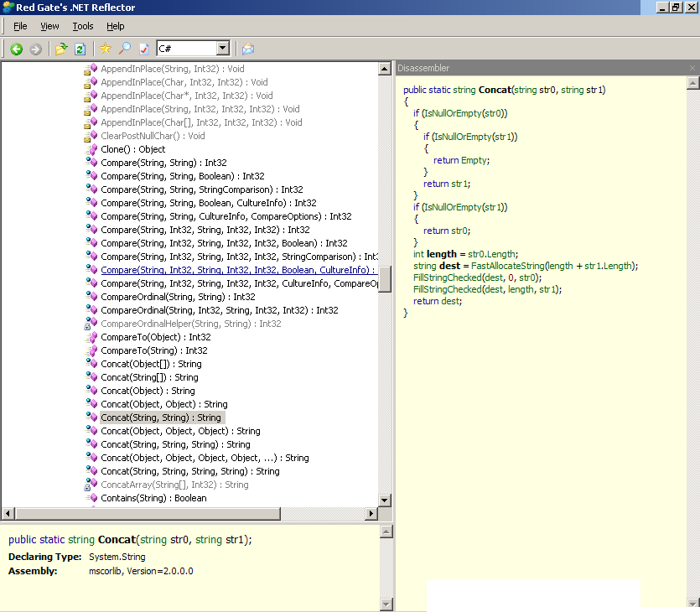Select Compare(String, String, StringComparison) : Int32
Screen dimensions: 700x612
[x=202, y=189]
